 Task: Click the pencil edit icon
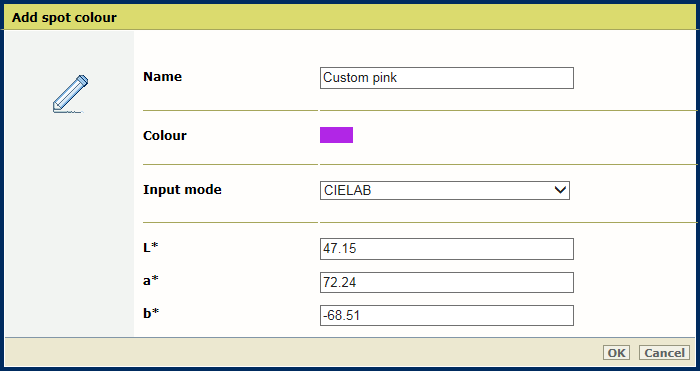click(70, 93)
